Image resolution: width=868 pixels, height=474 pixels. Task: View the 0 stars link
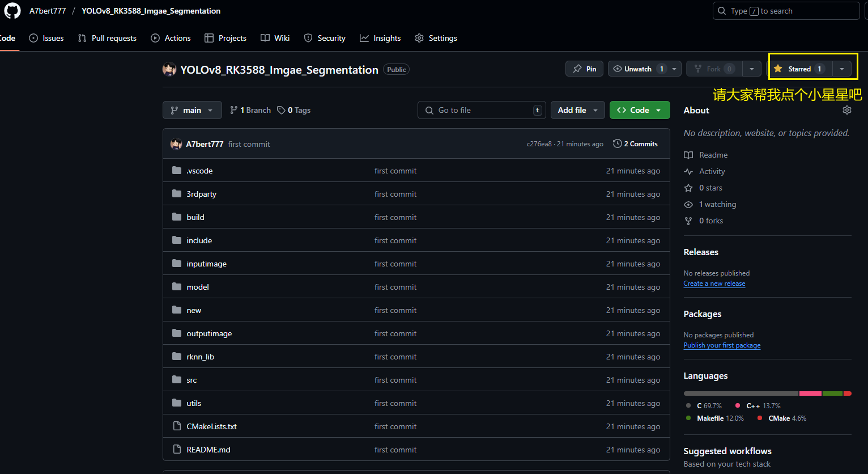[703, 188]
